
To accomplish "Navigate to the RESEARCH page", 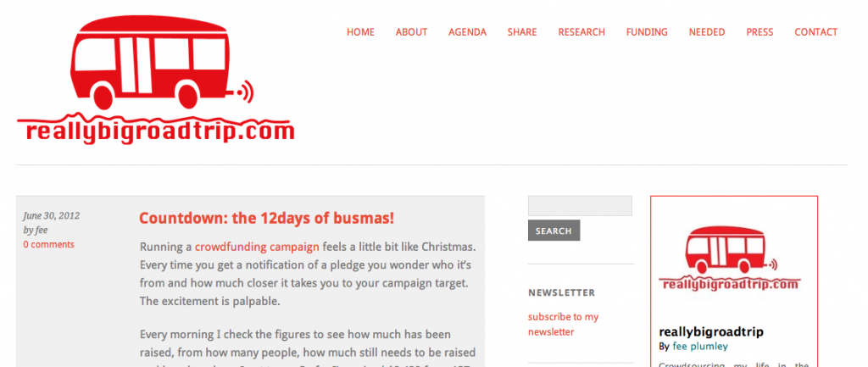I will click(x=581, y=32).
